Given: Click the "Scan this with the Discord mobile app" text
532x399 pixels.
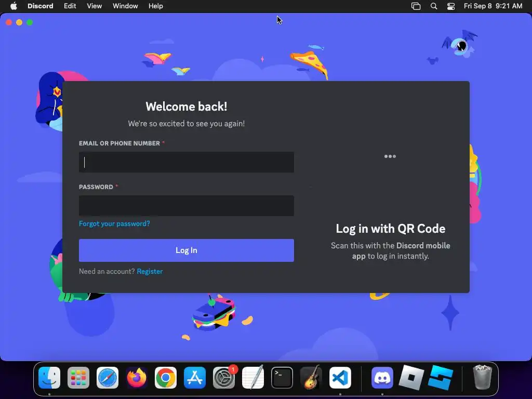Looking at the screenshot, I should pos(391,251).
